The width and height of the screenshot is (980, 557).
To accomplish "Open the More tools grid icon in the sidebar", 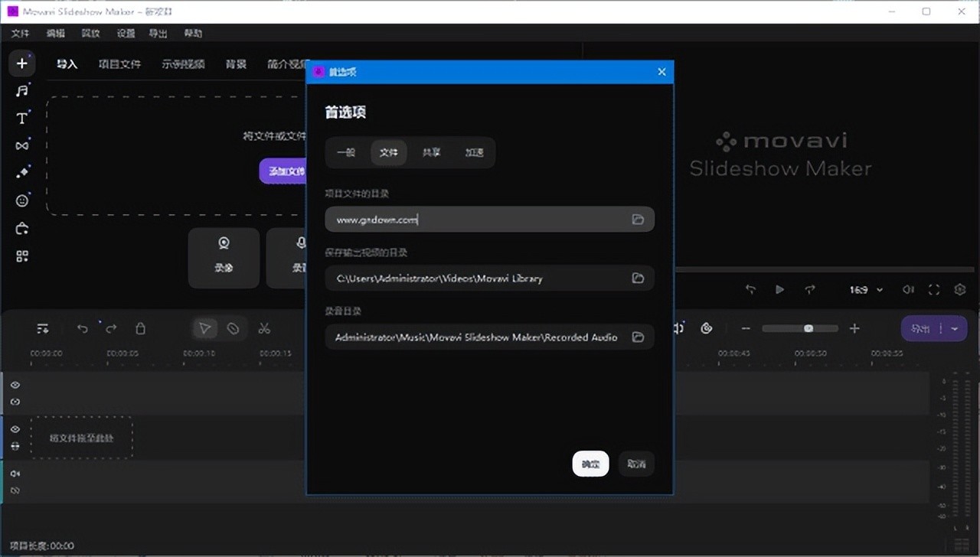I will [x=22, y=256].
